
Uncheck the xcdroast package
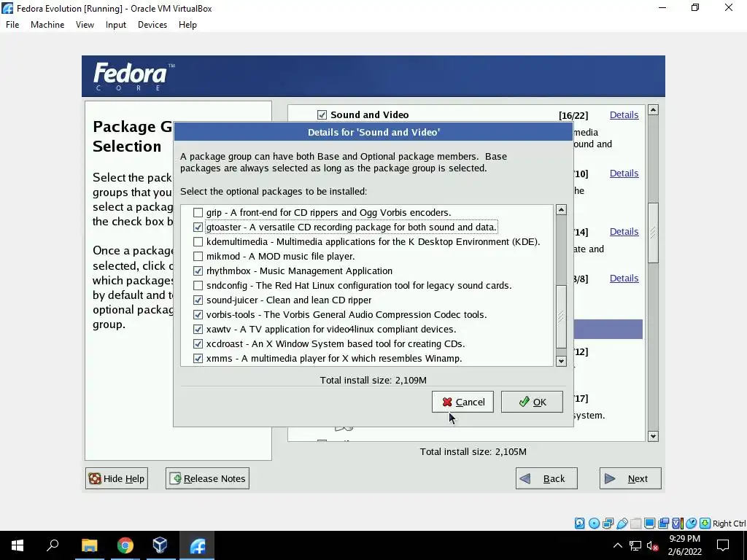(x=198, y=344)
